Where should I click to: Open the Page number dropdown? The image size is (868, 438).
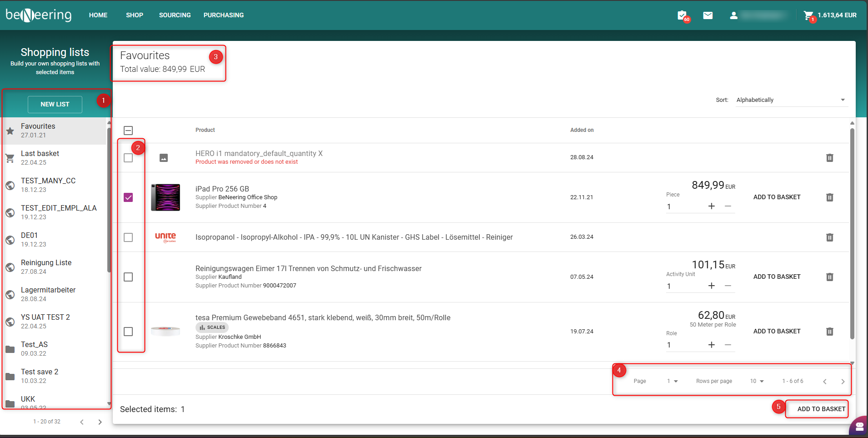coord(672,381)
